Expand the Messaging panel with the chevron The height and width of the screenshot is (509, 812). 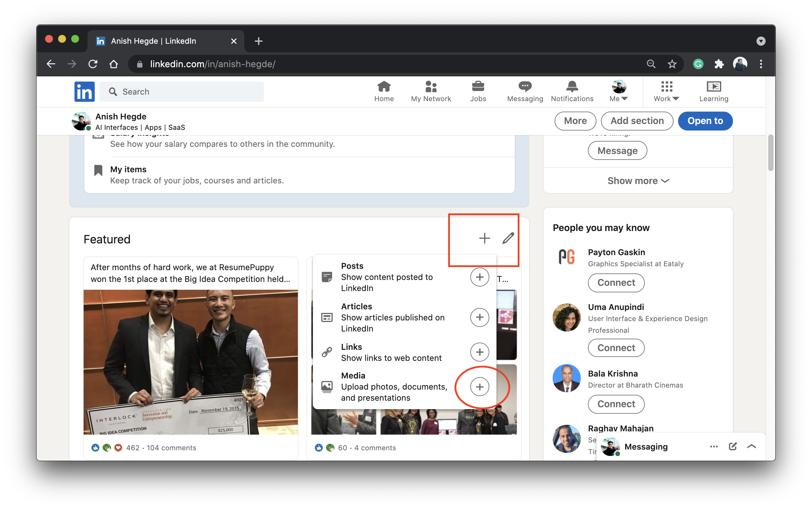click(751, 447)
